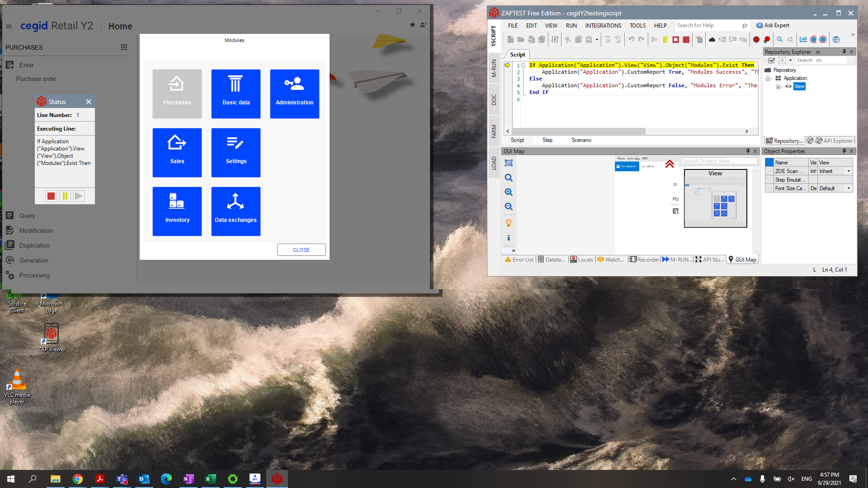The width and height of the screenshot is (868, 488).
Task: Open the API Explorer tab
Action: coord(834,141)
